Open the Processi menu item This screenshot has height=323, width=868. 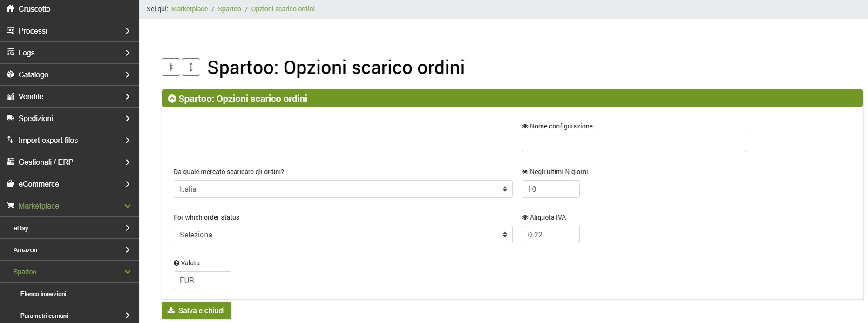69,31
